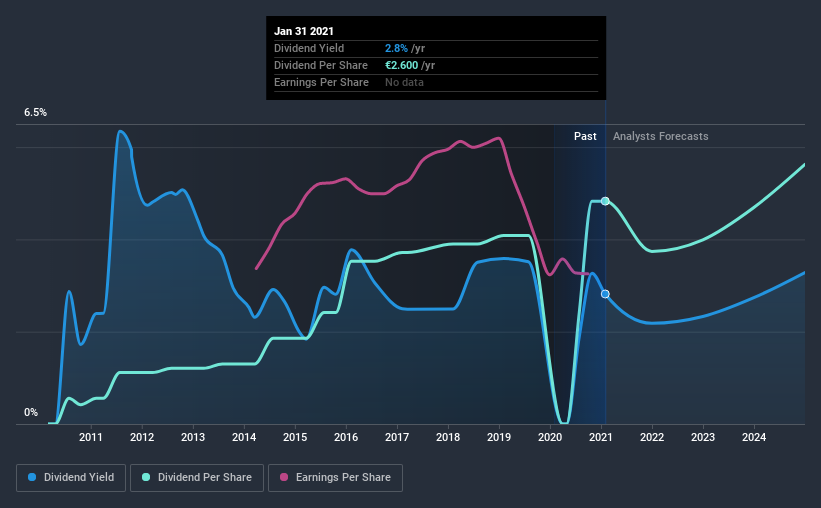
Task: Click the 2021 x-axis label
Action: coord(601,437)
